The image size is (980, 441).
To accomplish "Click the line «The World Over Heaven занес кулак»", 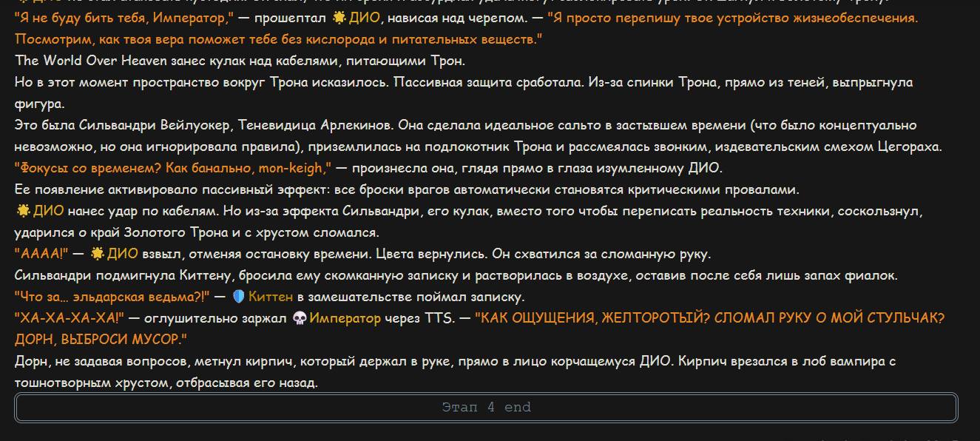I will pos(240,60).
